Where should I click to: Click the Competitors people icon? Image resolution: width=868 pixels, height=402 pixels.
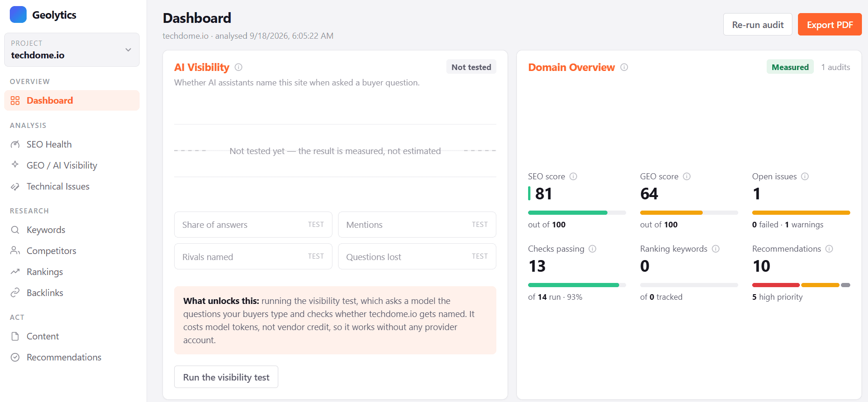click(x=15, y=251)
